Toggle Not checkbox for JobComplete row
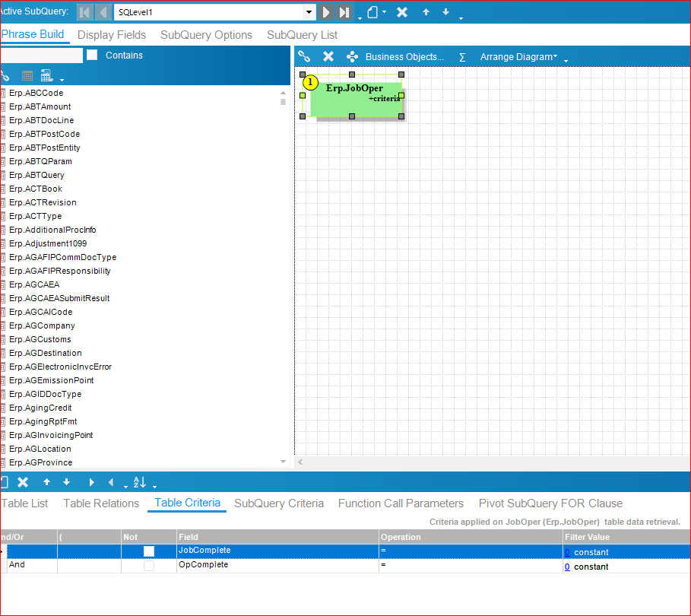This screenshot has width=691, height=616. pyautogui.click(x=149, y=551)
